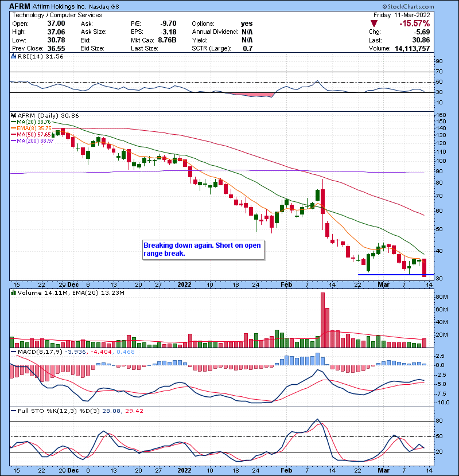Click the -15.57% percent change value

pos(415,24)
